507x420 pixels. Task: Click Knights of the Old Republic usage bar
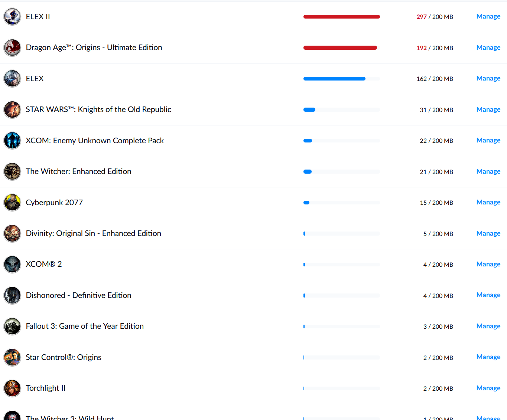pos(342,110)
